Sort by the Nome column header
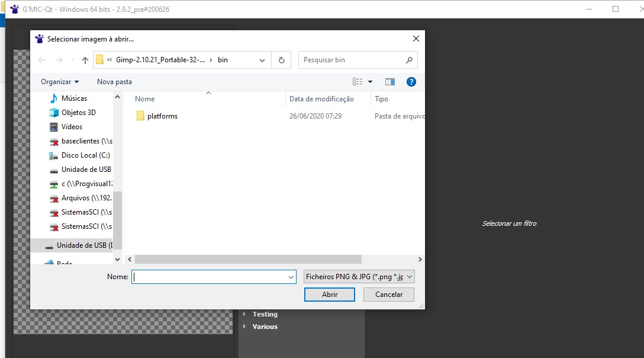The image size is (644, 358). click(144, 99)
